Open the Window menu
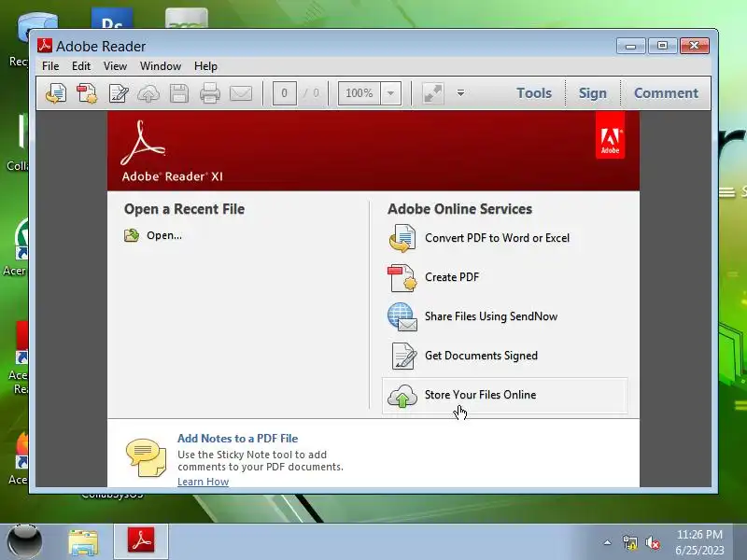 pyautogui.click(x=161, y=66)
